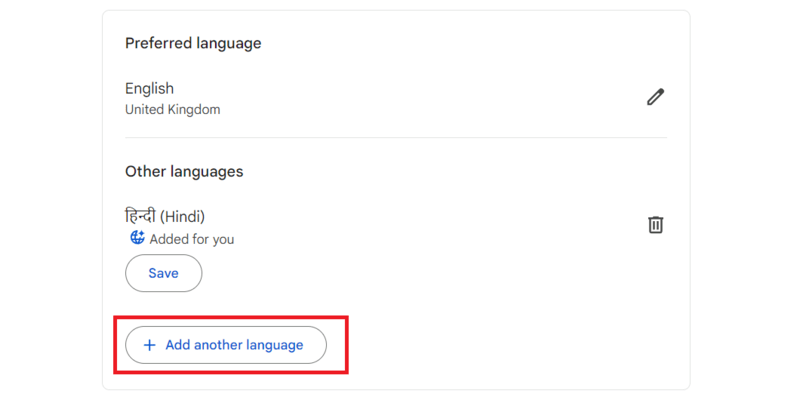Image resolution: width=800 pixels, height=400 pixels.
Task: Click the Preferred language heading
Action: 193,43
